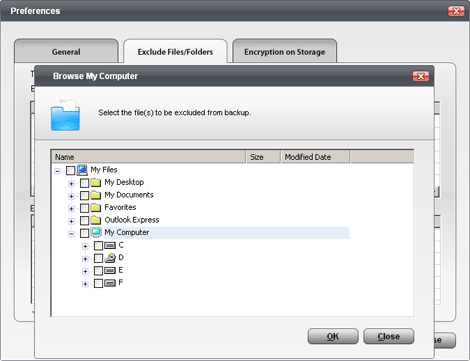Click the F drive icon
Screen dimensions: 470x361
110,283
